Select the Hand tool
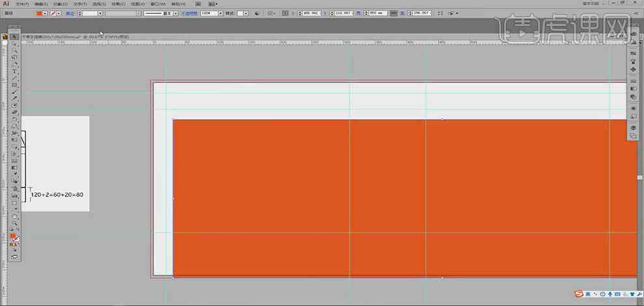 click(x=14, y=216)
